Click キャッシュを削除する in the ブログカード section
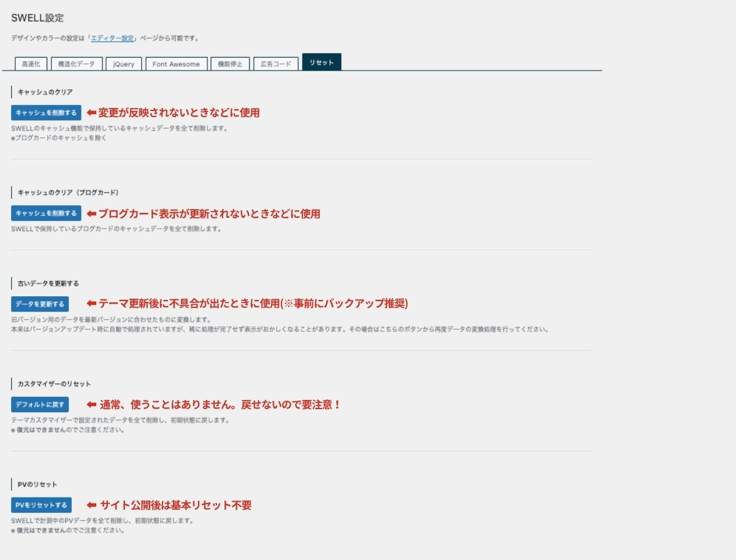 click(x=46, y=213)
